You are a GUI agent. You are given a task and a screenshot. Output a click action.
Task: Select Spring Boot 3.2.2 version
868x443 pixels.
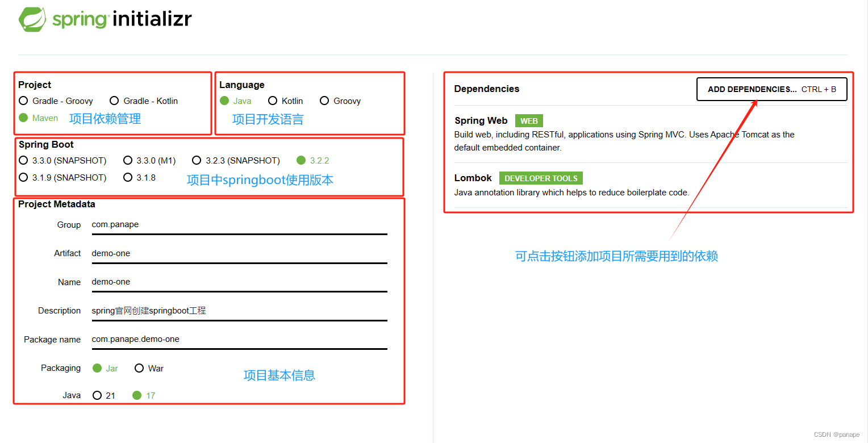pyautogui.click(x=313, y=161)
